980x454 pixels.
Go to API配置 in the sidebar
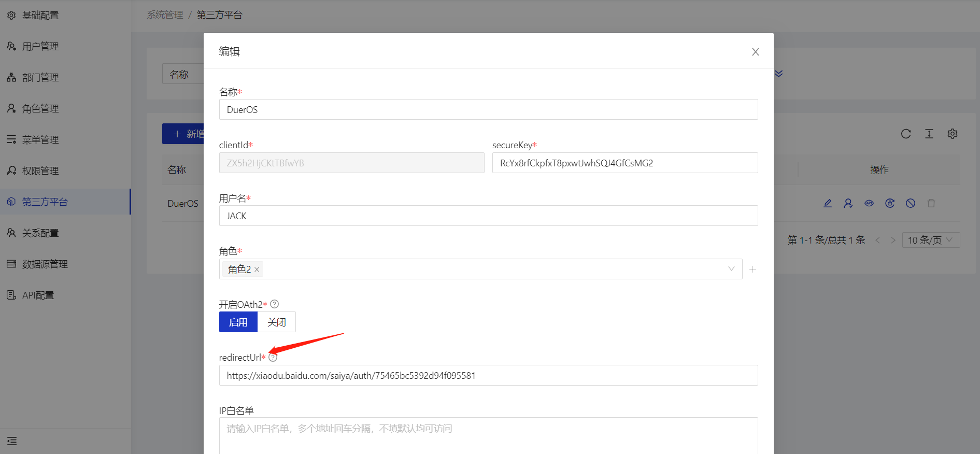[38, 295]
